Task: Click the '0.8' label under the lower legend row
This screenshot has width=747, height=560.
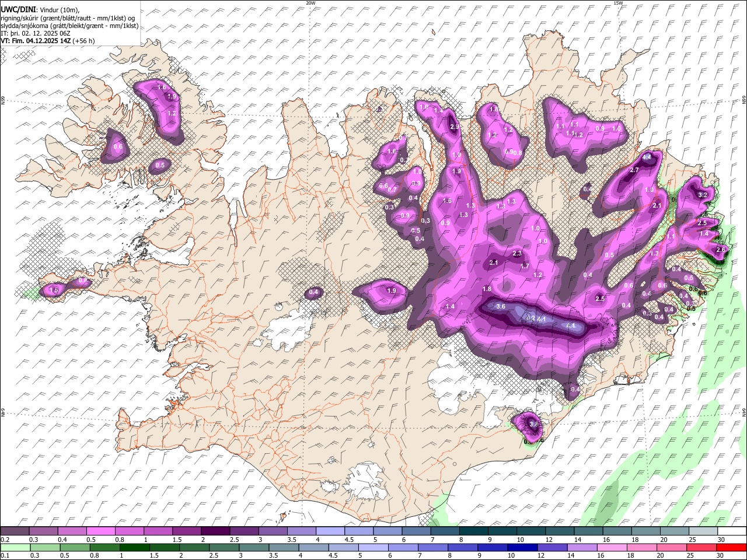Action: coord(95,555)
